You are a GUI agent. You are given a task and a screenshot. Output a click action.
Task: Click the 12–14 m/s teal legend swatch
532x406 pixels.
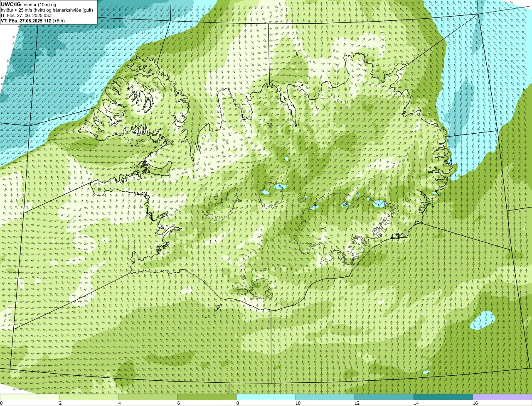(x=384, y=397)
